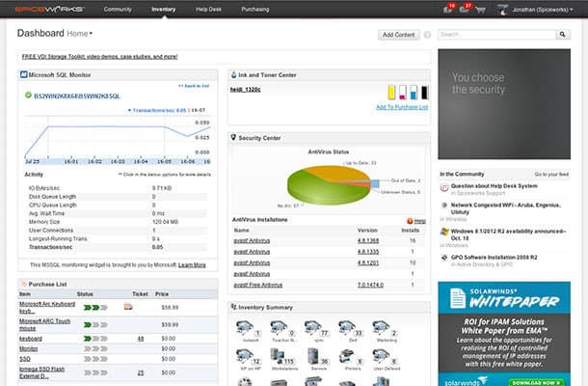
Task: Go to the Purchasing tab
Action: [x=254, y=9]
